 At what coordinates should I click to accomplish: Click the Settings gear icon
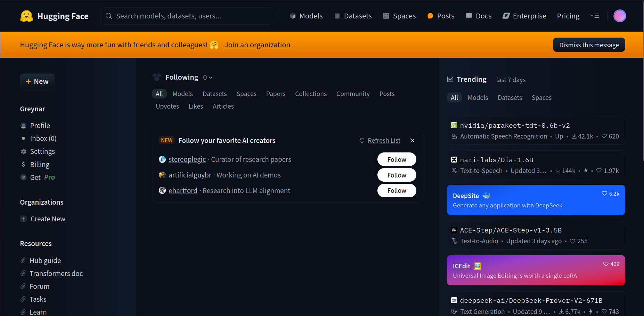[x=23, y=151]
